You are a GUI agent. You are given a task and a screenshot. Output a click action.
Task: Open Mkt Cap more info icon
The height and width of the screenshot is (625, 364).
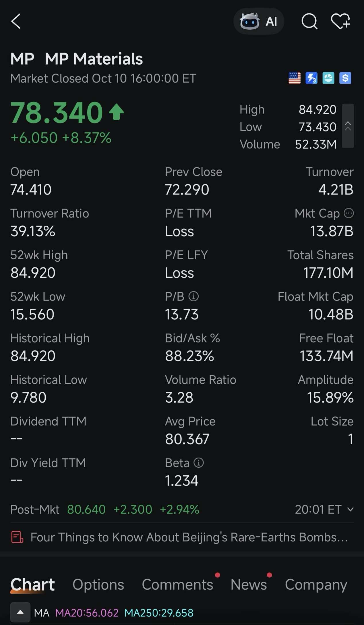point(349,213)
